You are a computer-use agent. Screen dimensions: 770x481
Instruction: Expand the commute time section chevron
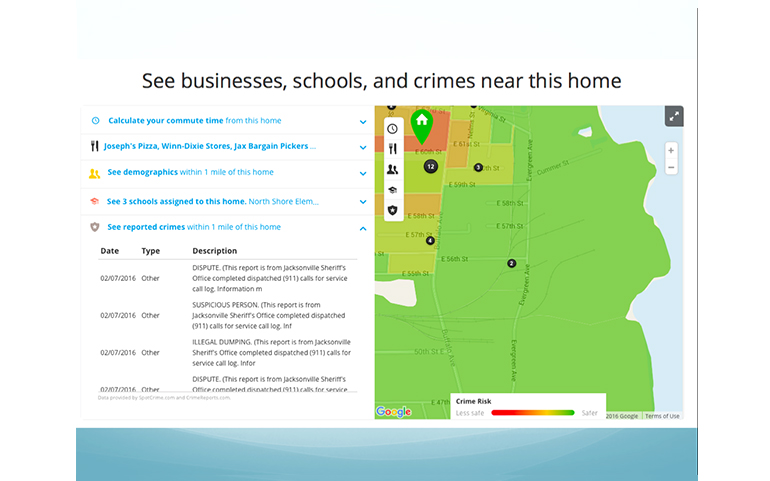coord(363,121)
